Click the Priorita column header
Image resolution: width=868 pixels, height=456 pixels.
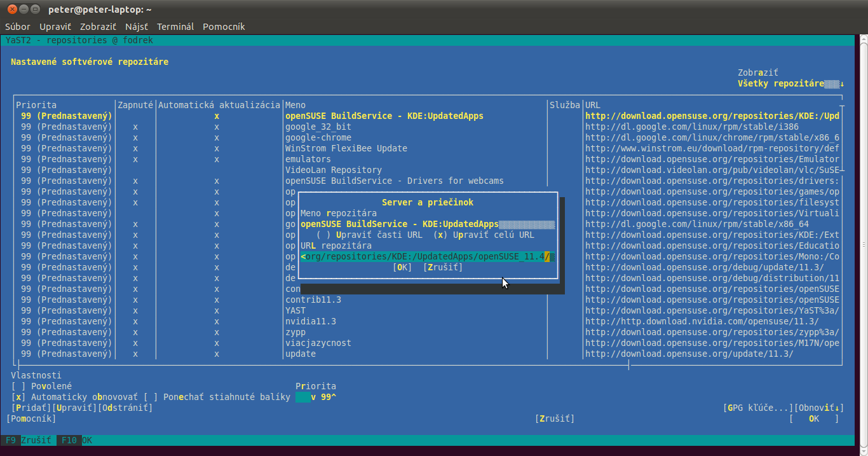click(36, 105)
